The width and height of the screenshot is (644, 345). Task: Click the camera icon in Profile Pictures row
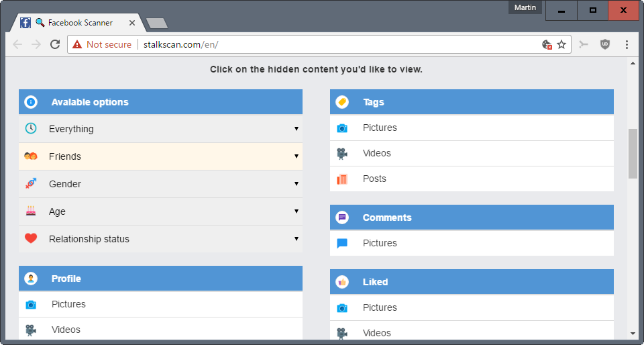31,304
